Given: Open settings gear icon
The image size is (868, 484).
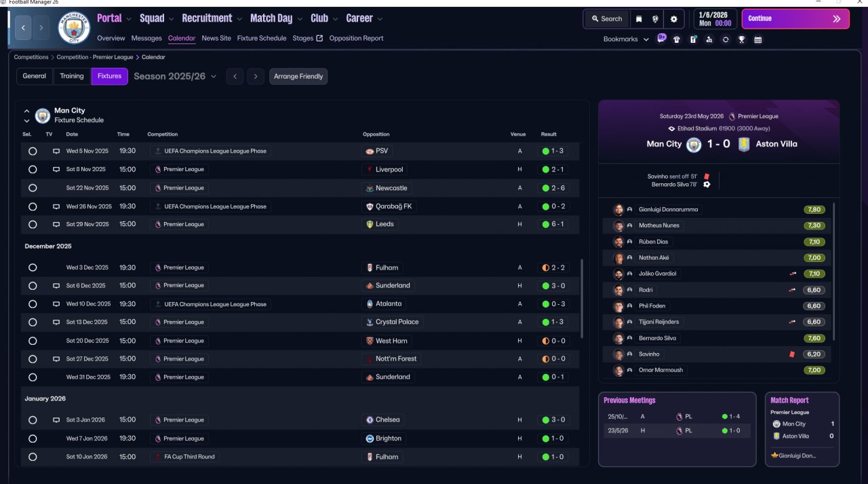Looking at the screenshot, I should click(673, 19).
